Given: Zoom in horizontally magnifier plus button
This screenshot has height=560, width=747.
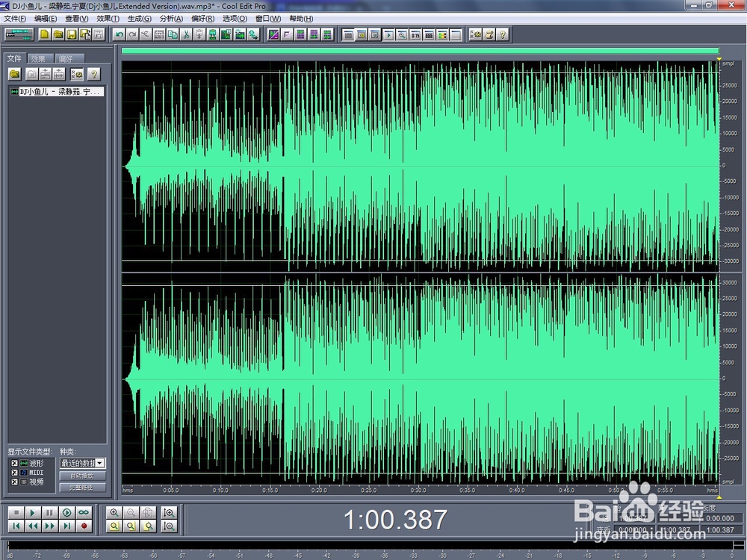Looking at the screenshot, I should point(114,512).
